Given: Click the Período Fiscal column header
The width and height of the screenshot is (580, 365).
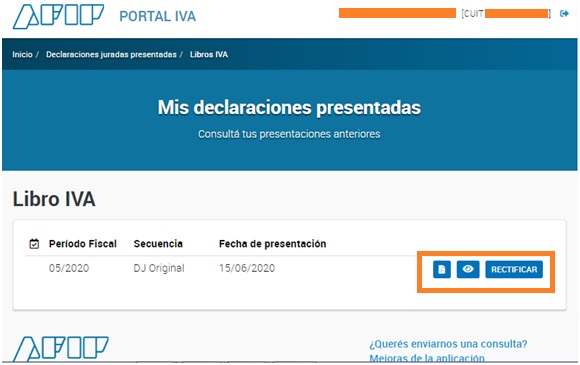Looking at the screenshot, I should click(83, 244).
